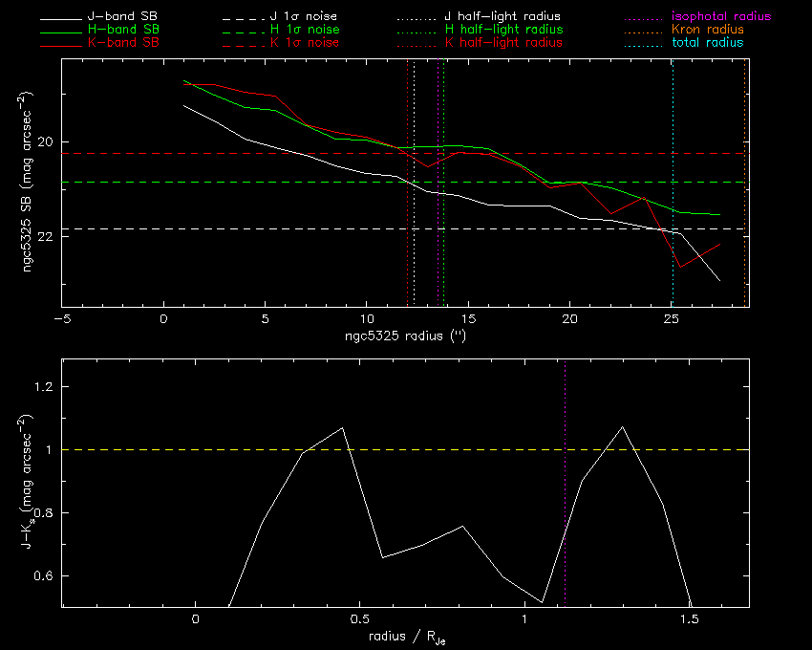The width and height of the screenshot is (812, 650).
Task: Click the "1.2" tick label on J-Ks axis
Action: click(44, 387)
